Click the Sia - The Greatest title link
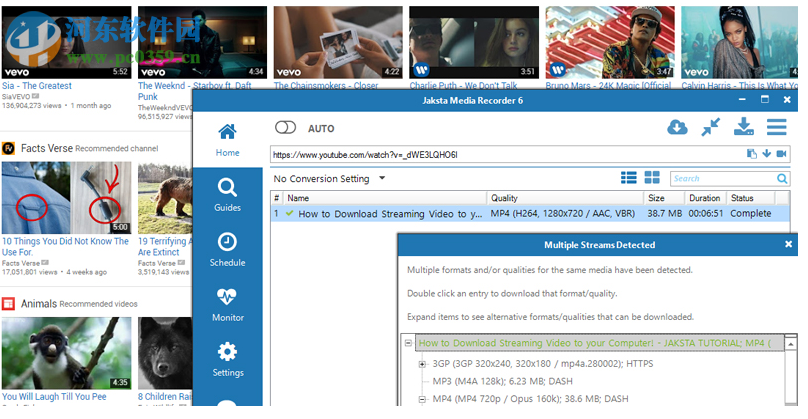Viewport: 808px width, 419px height. [37, 86]
